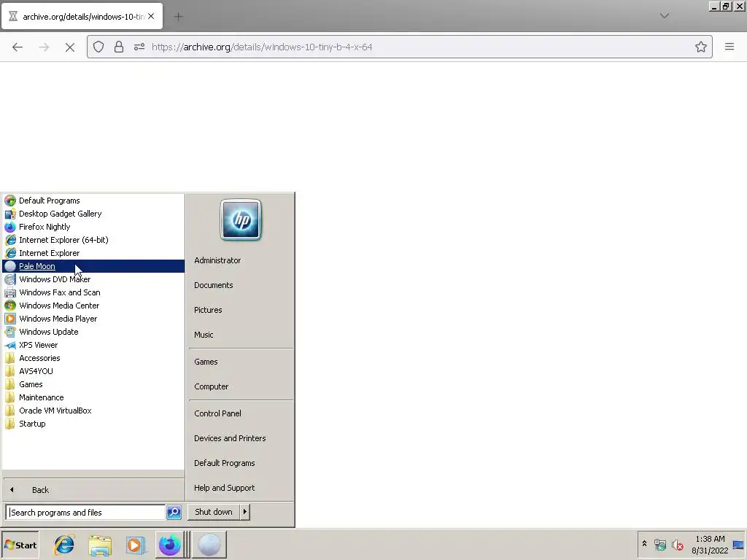The height and width of the screenshot is (560, 747).
Task: Bookmark this page with the star icon
Action: 701,47
